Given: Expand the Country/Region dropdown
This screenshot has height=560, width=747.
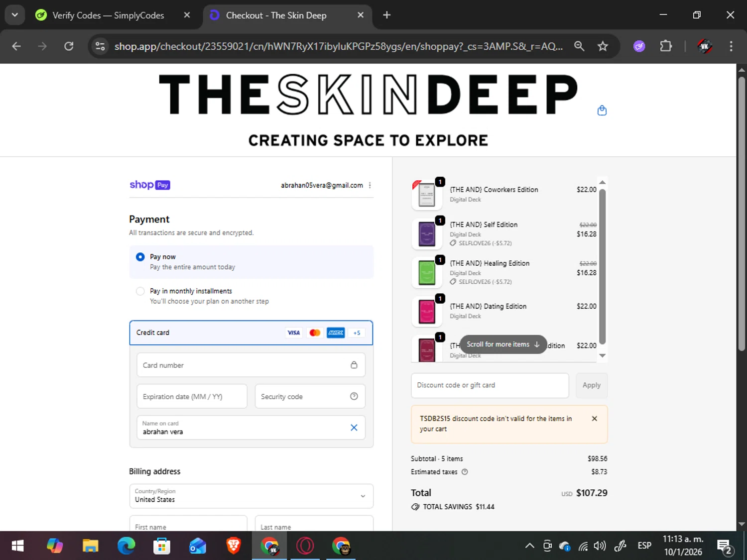Looking at the screenshot, I should 251,496.
